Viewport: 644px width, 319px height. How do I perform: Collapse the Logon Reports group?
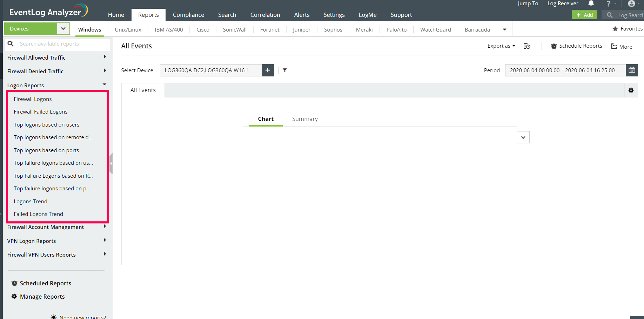(x=105, y=84)
